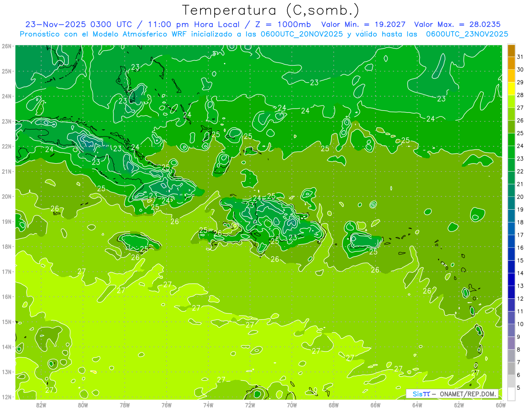Click the SisPi ONAMET/REP.DOM. logo box
This screenshot has width=532, height=411.
click(452, 394)
